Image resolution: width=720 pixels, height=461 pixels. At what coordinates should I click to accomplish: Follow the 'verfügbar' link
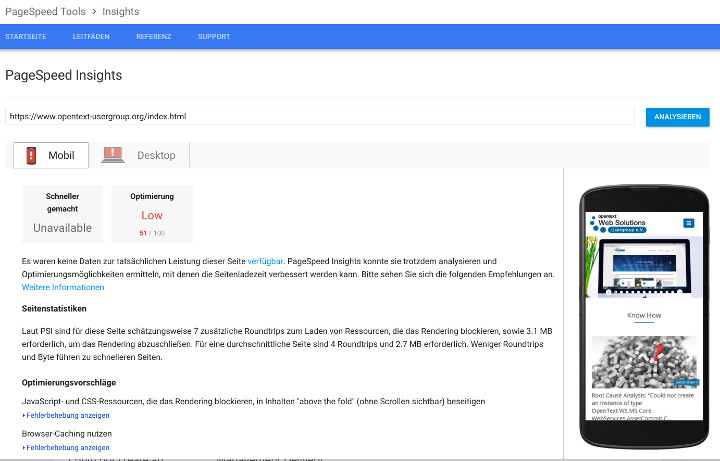pos(265,260)
